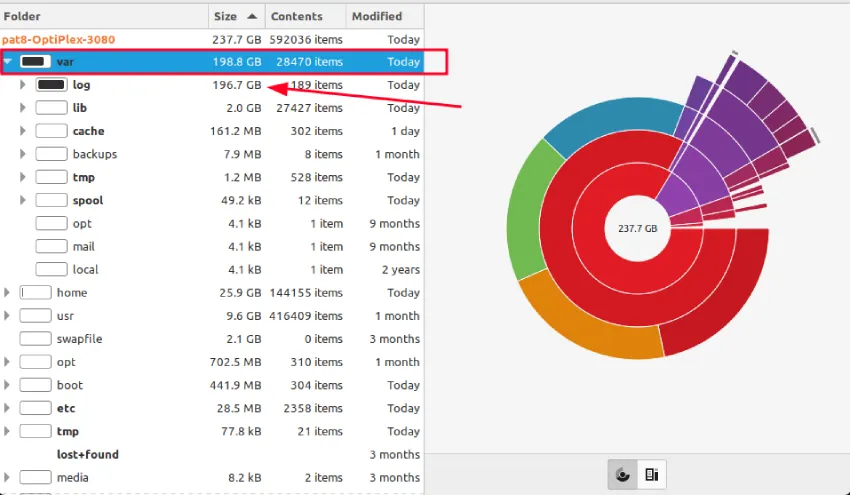This screenshot has width=850, height=495.
Task: Click the green segment in the ring chart
Action: [526, 211]
